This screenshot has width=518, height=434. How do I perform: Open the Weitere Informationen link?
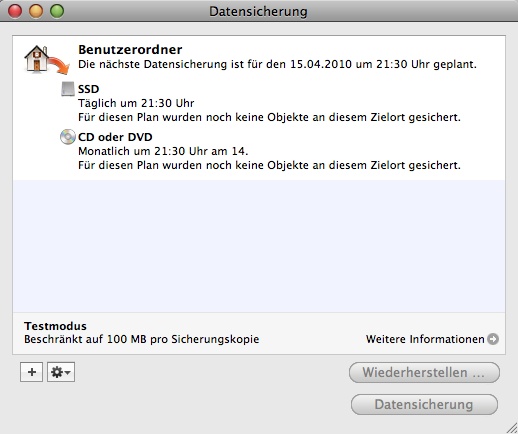click(425, 339)
